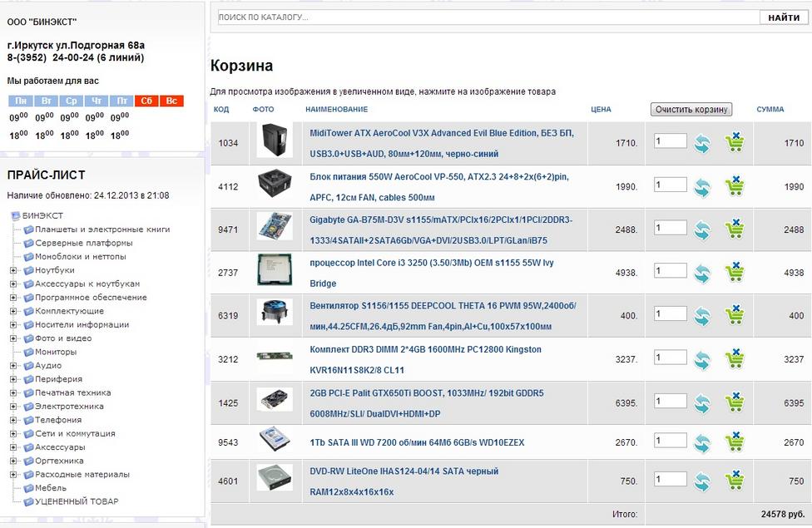Enlarge the Palit GTX650Ti video card photo
The image size is (812, 528).
pyautogui.click(x=275, y=400)
